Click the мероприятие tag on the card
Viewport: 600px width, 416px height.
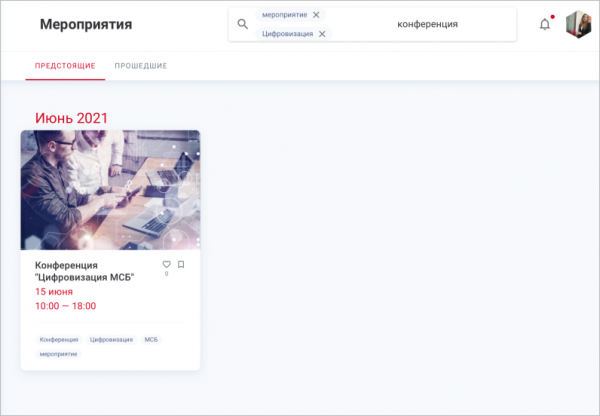(x=59, y=354)
